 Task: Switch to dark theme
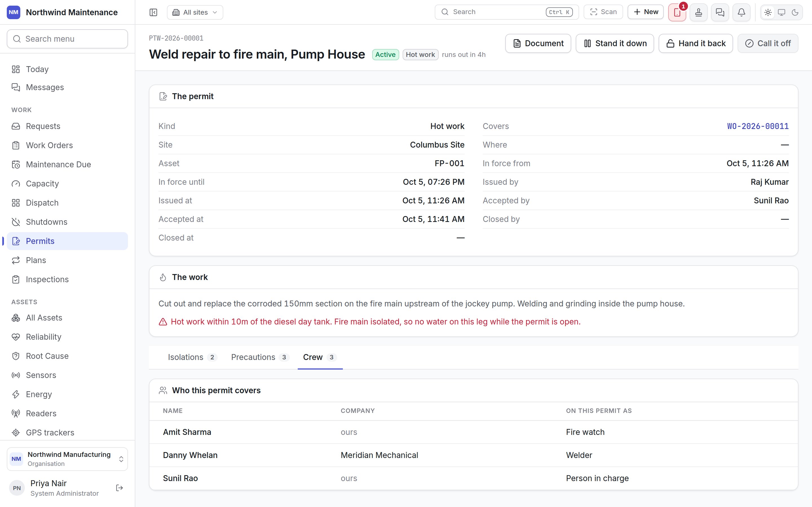(795, 12)
